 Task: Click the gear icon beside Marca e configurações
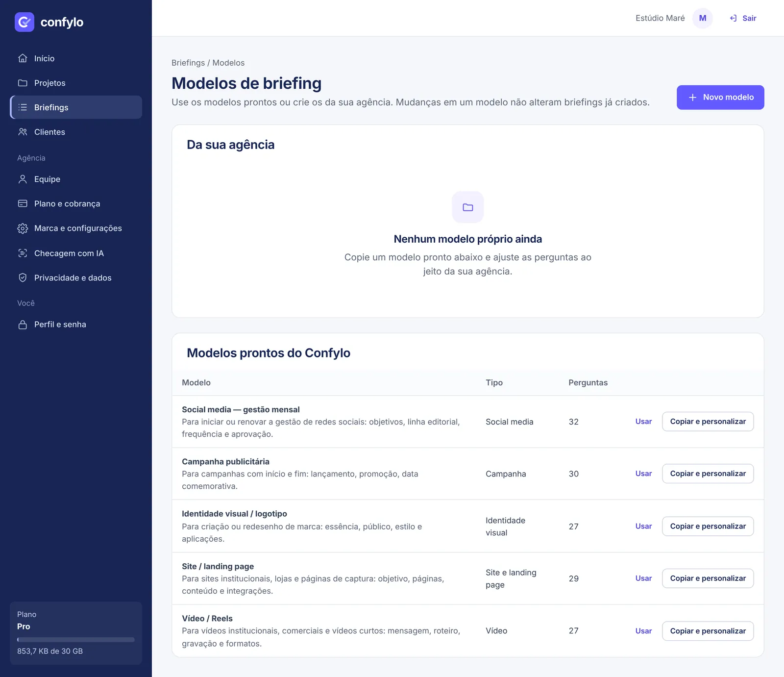point(23,228)
